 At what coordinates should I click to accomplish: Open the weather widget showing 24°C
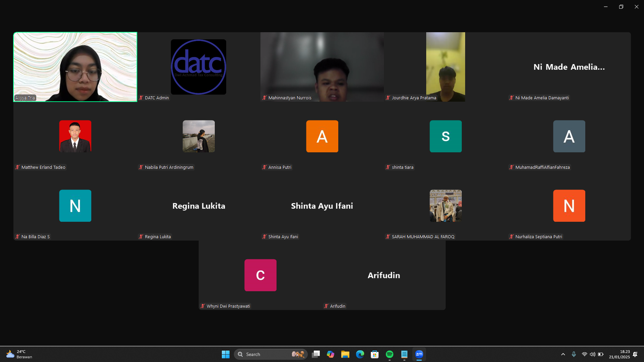coord(19,354)
